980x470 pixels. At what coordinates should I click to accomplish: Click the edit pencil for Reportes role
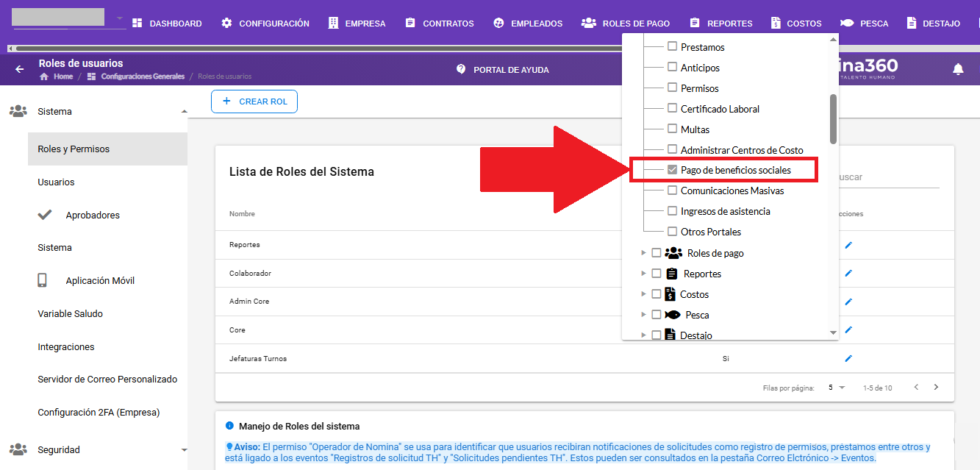pyautogui.click(x=848, y=245)
